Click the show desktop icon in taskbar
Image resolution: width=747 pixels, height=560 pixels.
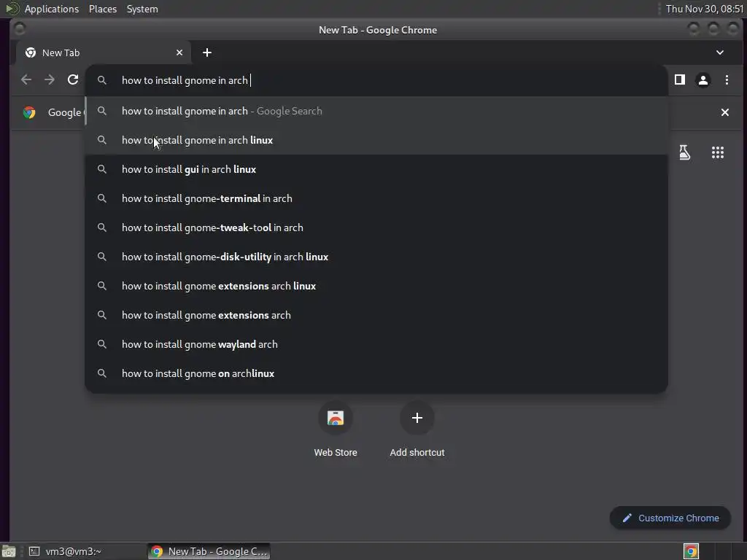[x=9, y=551]
